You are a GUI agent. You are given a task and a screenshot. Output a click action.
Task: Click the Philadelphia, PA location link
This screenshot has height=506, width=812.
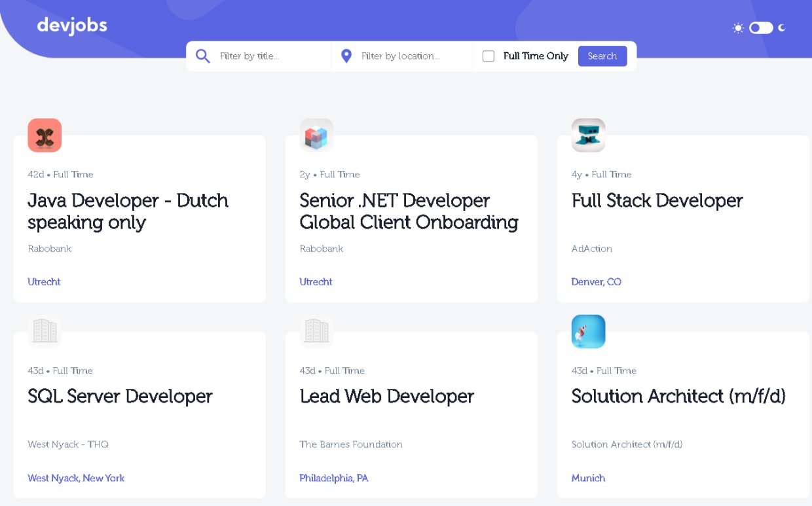coord(334,478)
